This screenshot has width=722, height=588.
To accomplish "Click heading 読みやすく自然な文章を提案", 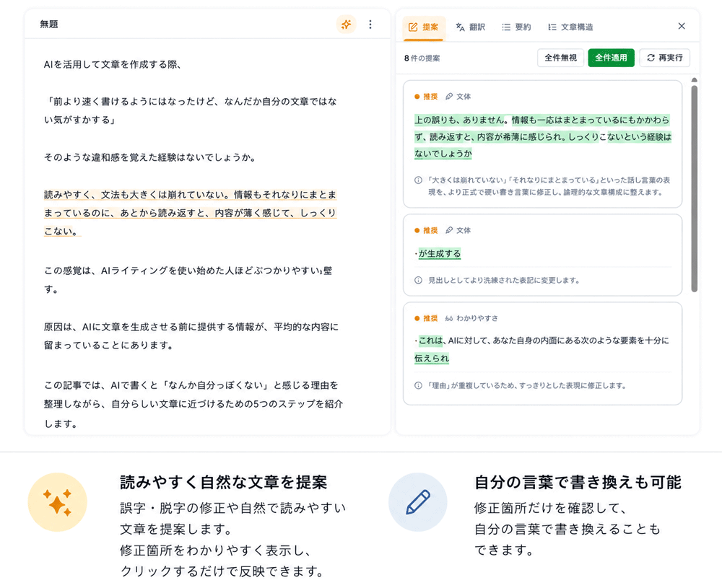I will point(224,482).
